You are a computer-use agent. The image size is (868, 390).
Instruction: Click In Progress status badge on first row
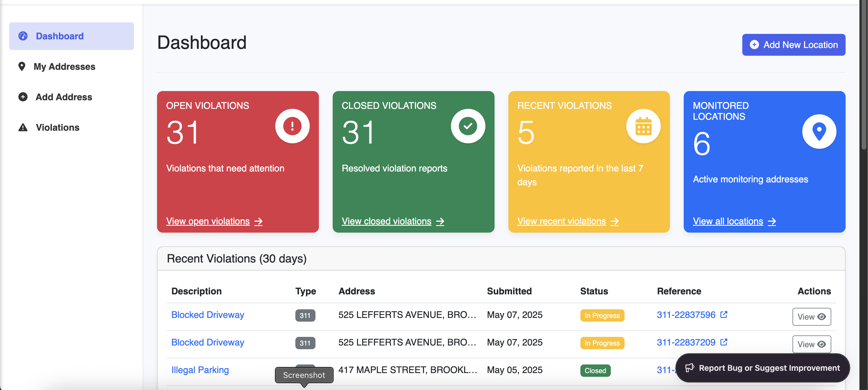tap(602, 316)
